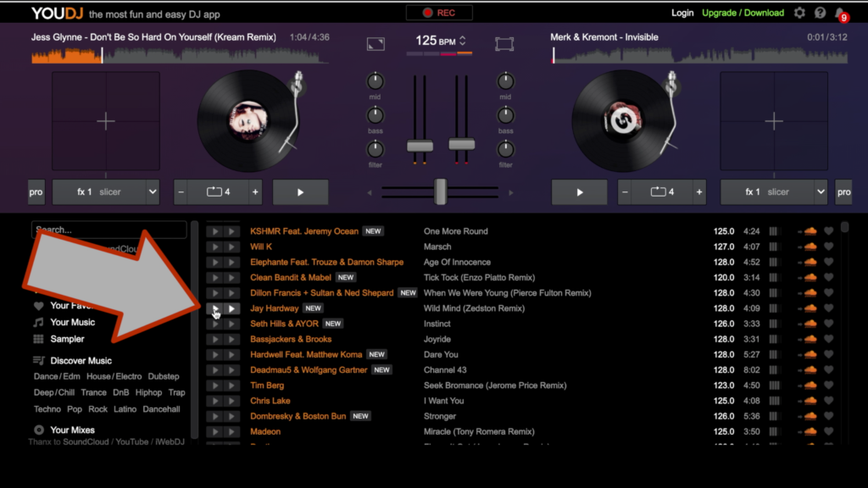Browse the Dance/Edm genre
This screenshot has height=488, width=868.
[x=57, y=376]
